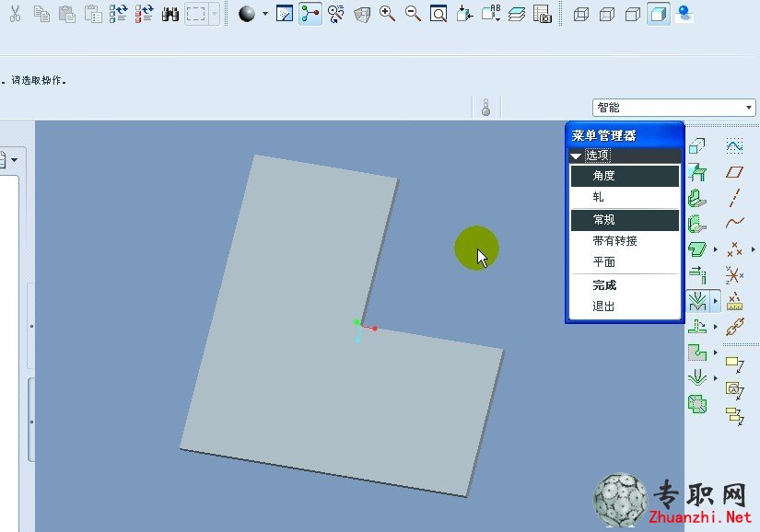Click the Redraw view icon
The width and height of the screenshot is (760, 532).
pos(285,14)
